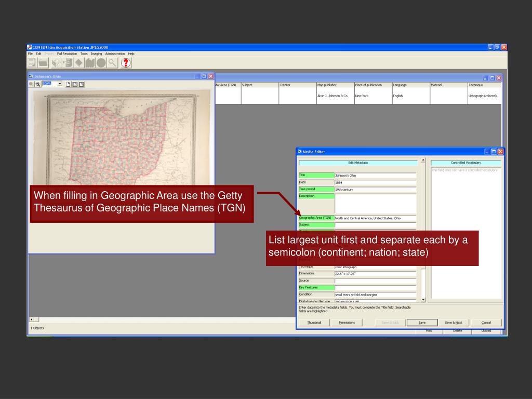The width and height of the screenshot is (532, 399).
Task: Click the Geographic Area (TGN) green label
Action: (316, 218)
